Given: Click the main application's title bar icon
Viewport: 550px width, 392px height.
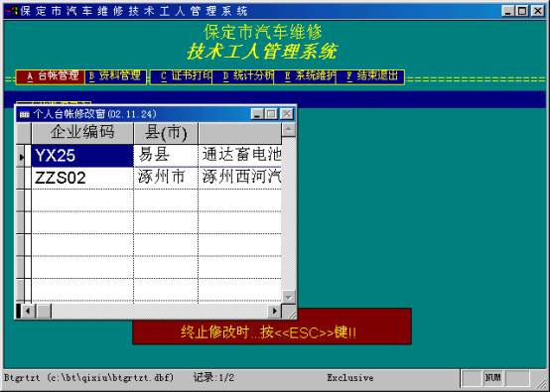Looking at the screenshot, I should (12, 11).
